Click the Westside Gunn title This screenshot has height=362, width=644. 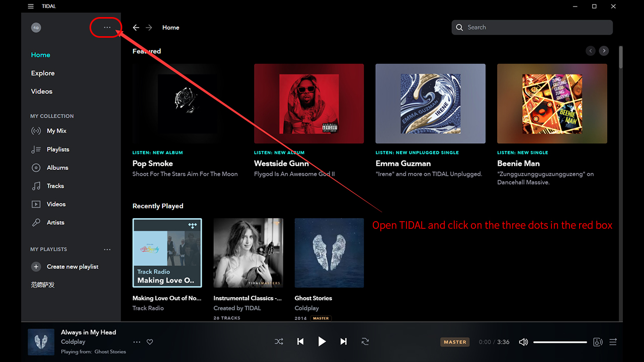281,163
